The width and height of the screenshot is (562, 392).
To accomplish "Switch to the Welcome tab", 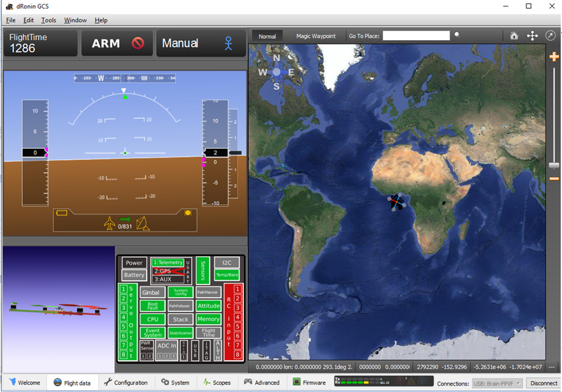I will [25, 382].
